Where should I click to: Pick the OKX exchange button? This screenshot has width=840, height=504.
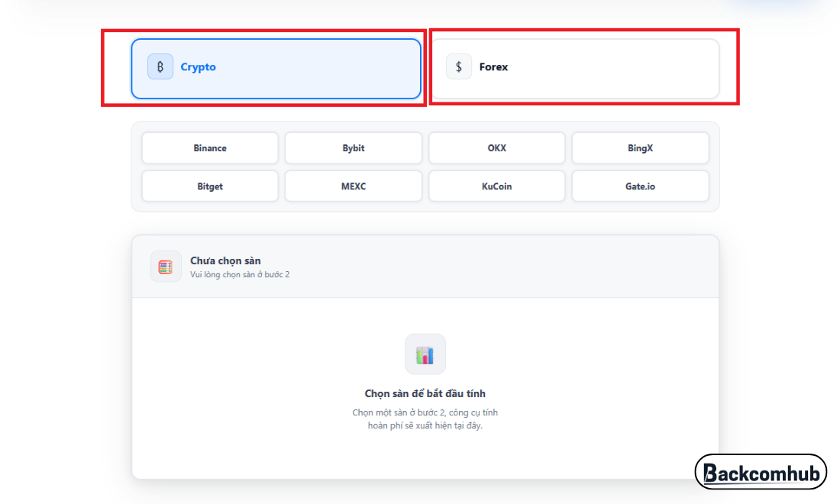pyautogui.click(x=496, y=148)
